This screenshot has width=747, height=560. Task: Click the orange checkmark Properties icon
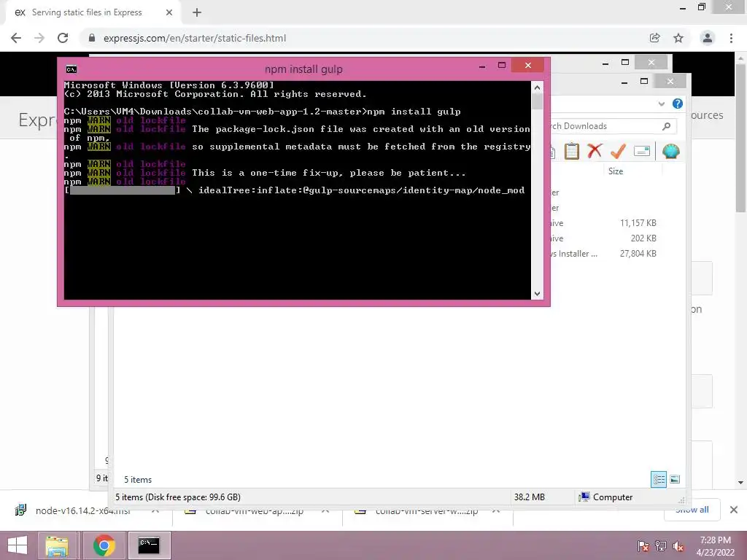pos(618,152)
